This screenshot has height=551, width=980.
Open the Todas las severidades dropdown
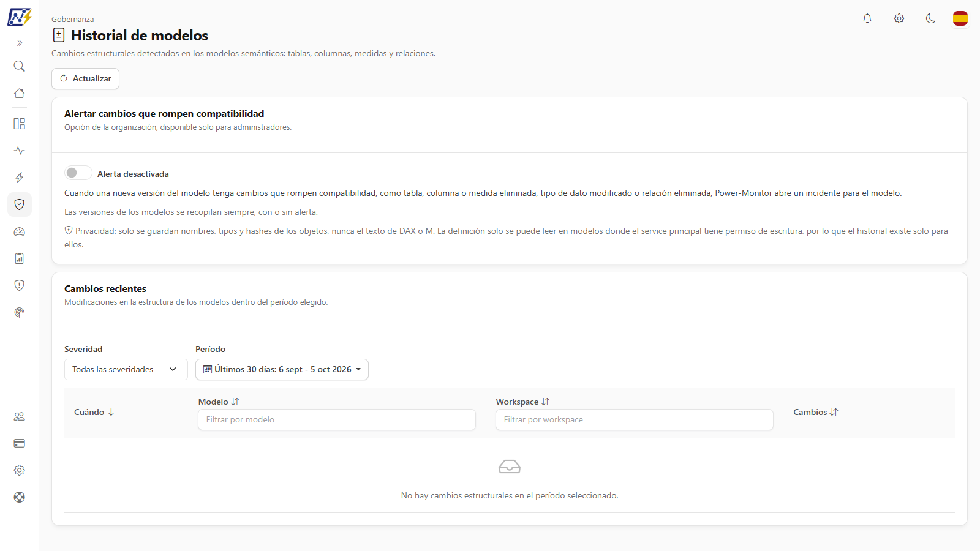pos(126,369)
